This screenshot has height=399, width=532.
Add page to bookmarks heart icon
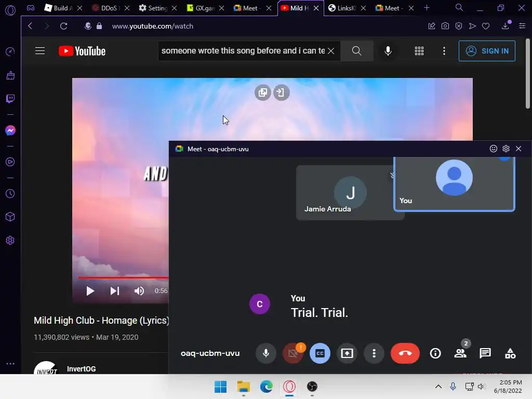coord(486,26)
